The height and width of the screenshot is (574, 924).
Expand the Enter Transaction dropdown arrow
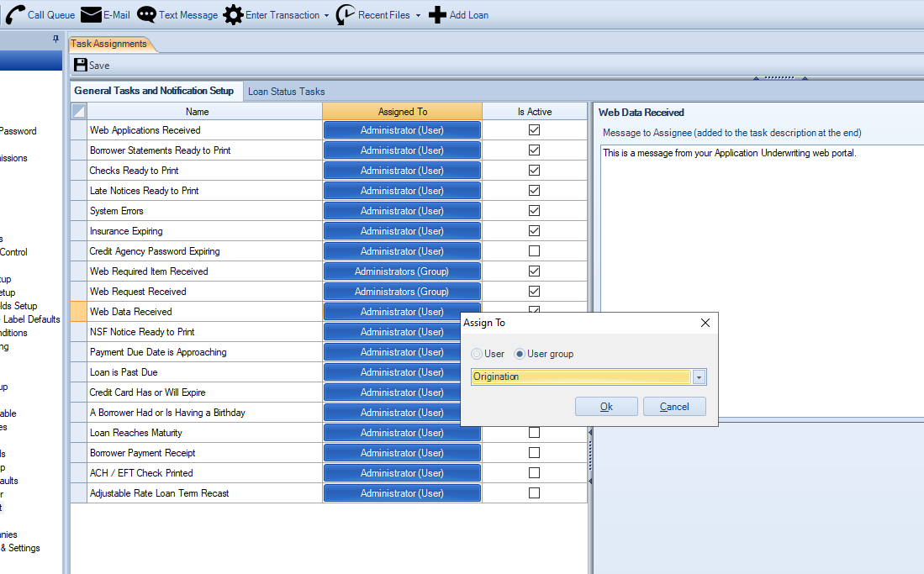coord(326,15)
